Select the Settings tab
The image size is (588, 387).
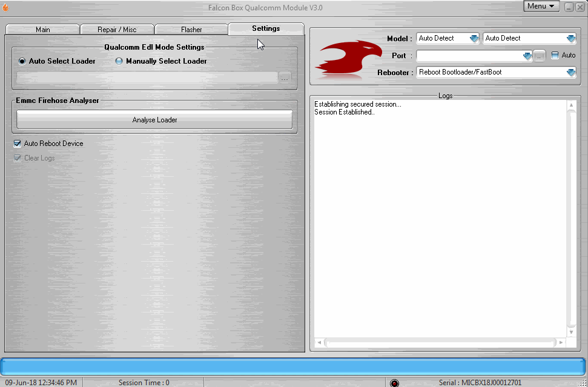[x=266, y=28]
